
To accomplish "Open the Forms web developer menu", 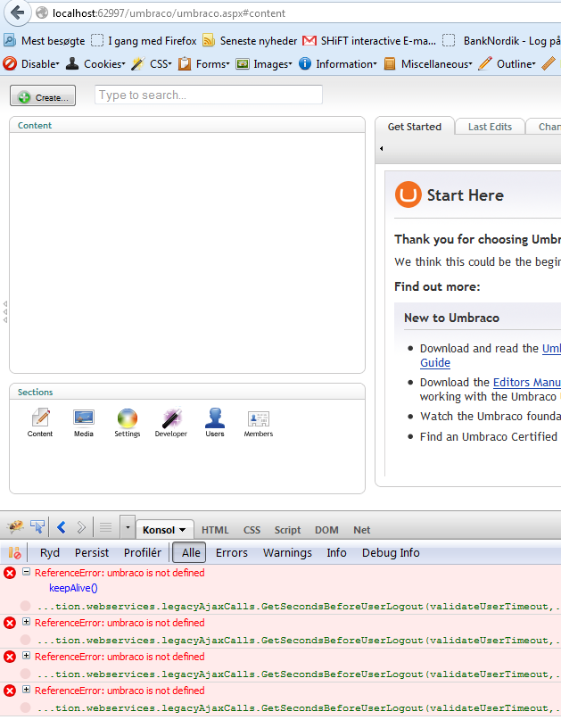I will point(204,63).
